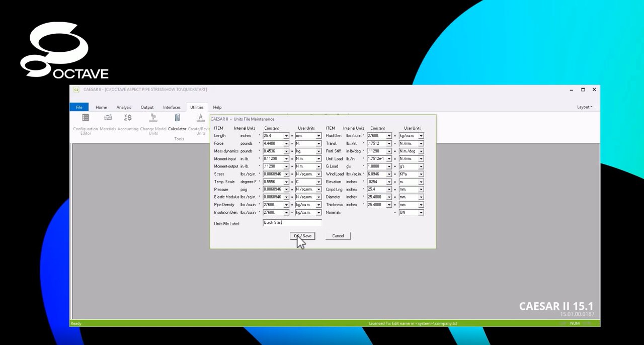Viewport: 644px width, 345px height.
Task: Open the Elastic Modulus user units dropdown
Action: (318, 197)
